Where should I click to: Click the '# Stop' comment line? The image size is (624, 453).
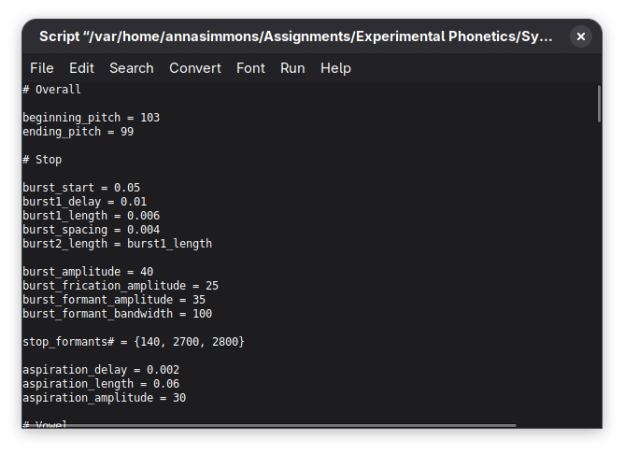click(42, 160)
